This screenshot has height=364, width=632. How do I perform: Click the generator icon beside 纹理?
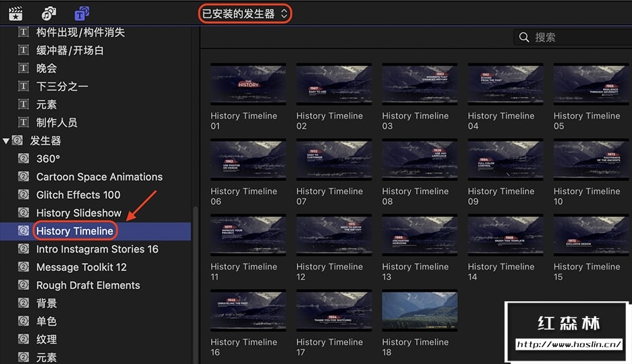(24, 339)
